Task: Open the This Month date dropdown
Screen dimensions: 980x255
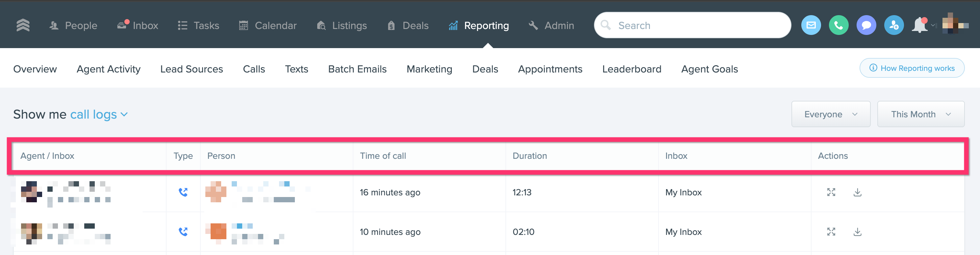Action: pyautogui.click(x=920, y=114)
